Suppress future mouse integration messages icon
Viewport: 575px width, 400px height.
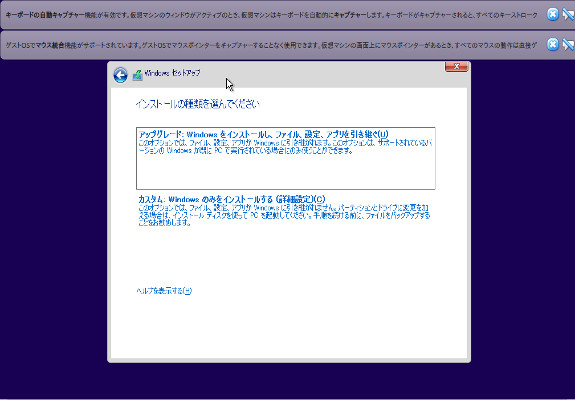[x=568, y=45]
